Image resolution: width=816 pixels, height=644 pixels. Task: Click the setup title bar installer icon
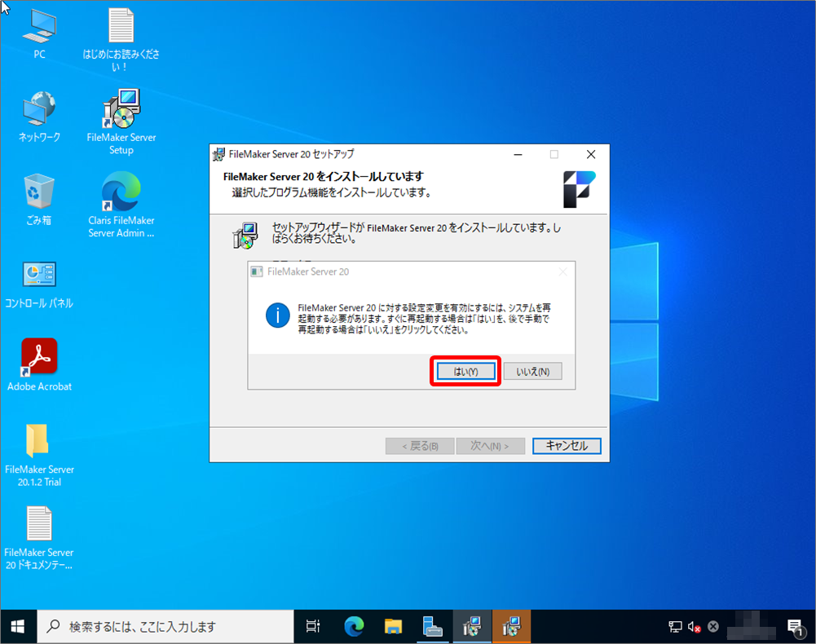pyautogui.click(x=219, y=154)
